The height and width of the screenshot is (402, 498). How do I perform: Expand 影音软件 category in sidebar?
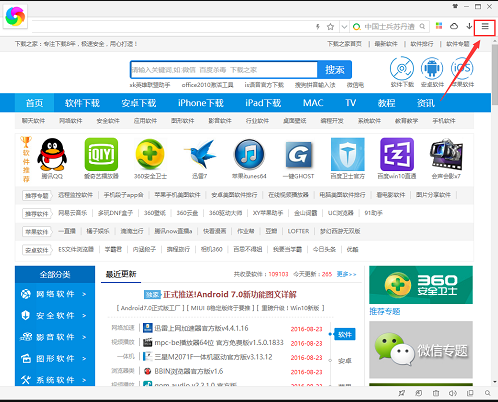tap(55, 337)
